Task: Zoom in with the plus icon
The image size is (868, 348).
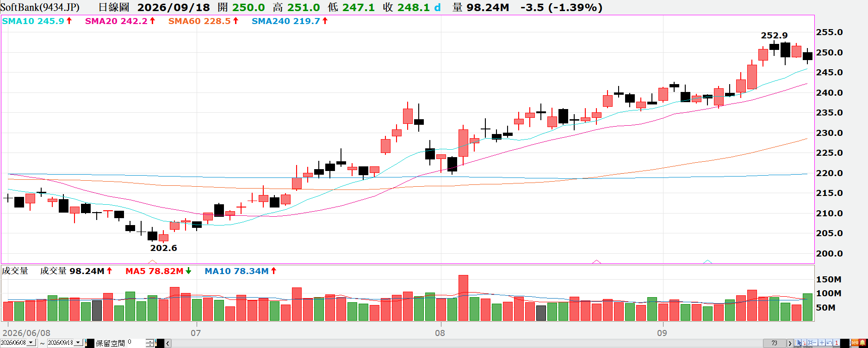Action: point(822,342)
